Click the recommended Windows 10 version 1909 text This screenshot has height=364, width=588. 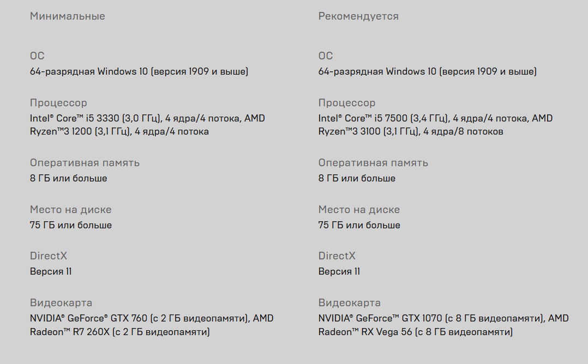[x=428, y=71]
